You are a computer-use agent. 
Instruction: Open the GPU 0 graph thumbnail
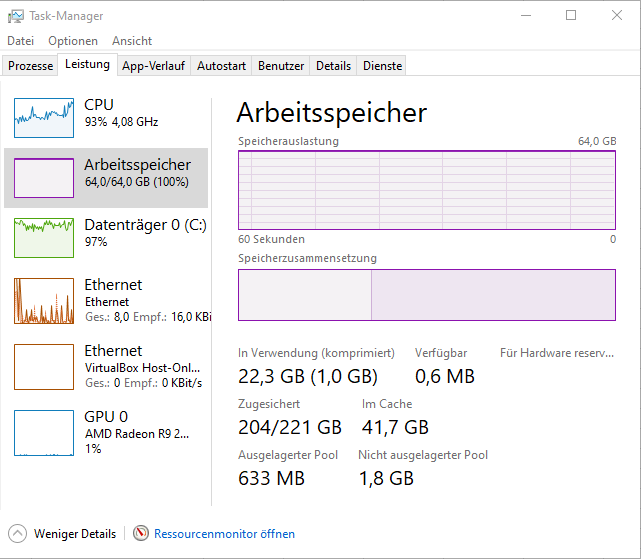(x=44, y=433)
